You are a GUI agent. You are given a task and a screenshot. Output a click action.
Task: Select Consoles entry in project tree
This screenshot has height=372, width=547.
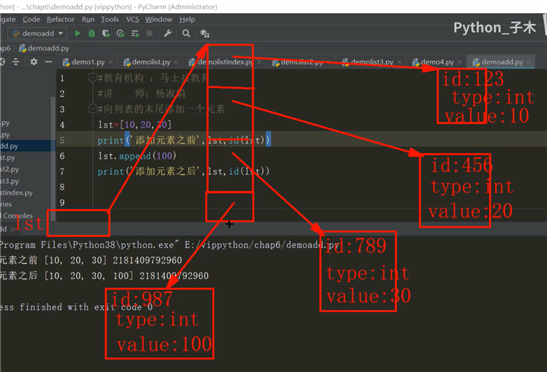17,216
